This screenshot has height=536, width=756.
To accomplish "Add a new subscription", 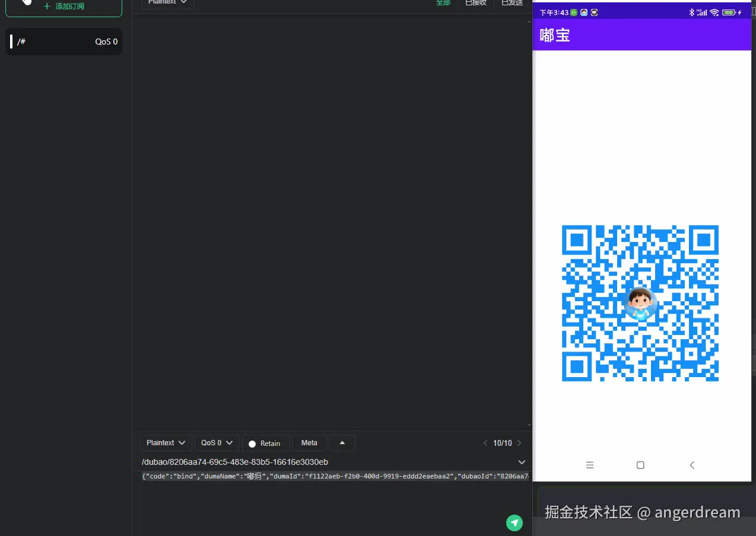I will pos(63,7).
